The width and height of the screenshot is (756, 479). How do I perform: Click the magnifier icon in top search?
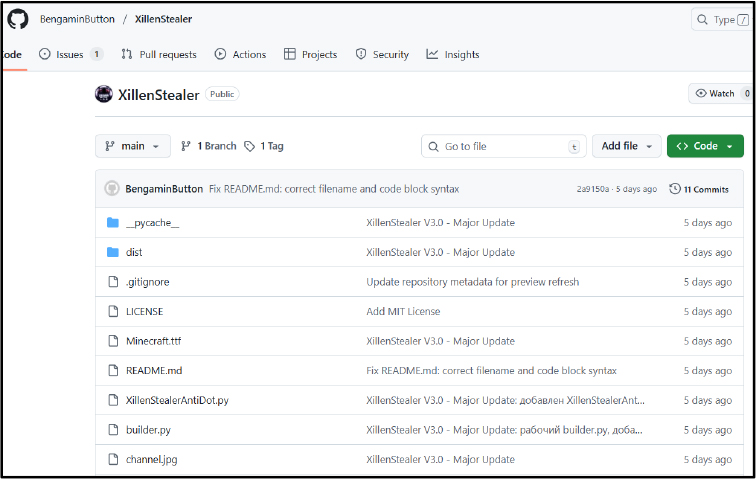point(702,20)
